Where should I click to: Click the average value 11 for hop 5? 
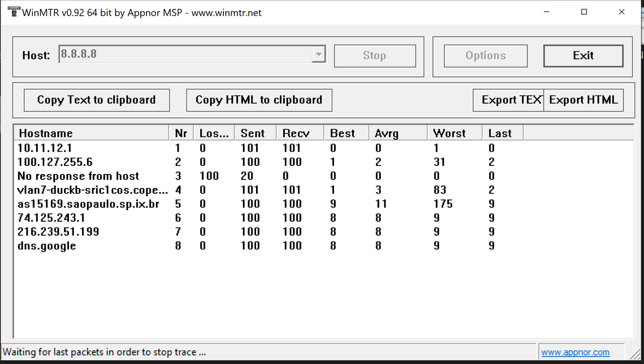click(x=381, y=204)
